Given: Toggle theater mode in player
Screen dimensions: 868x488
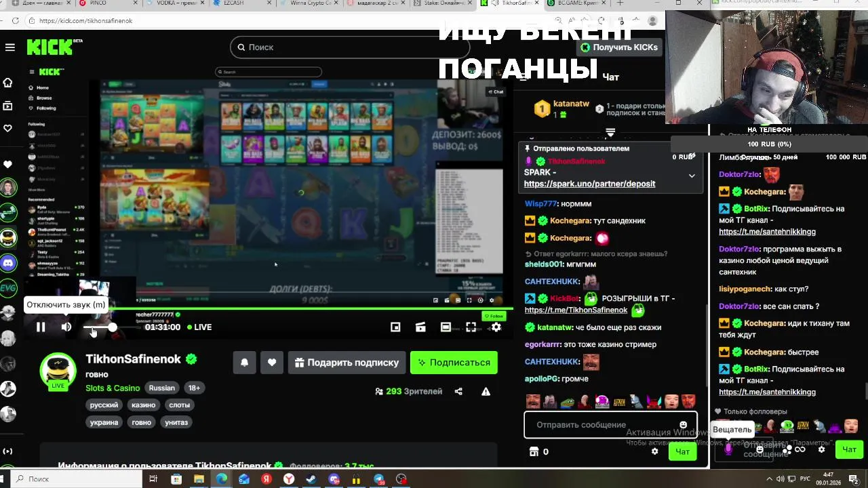Looking at the screenshot, I should point(446,327).
